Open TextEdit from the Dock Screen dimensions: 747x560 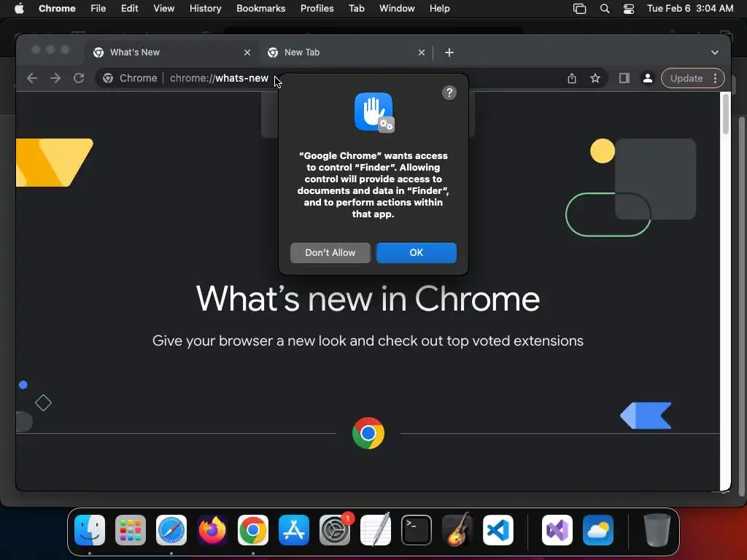(376, 529)
